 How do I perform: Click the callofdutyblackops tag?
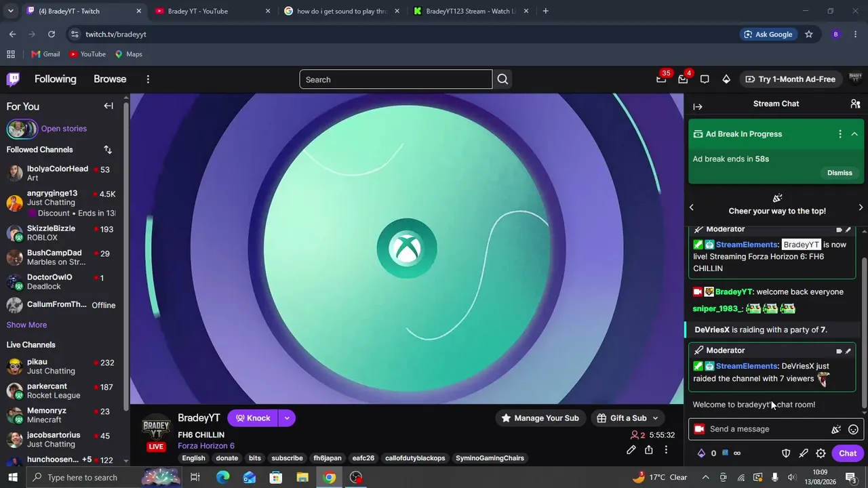415,458
